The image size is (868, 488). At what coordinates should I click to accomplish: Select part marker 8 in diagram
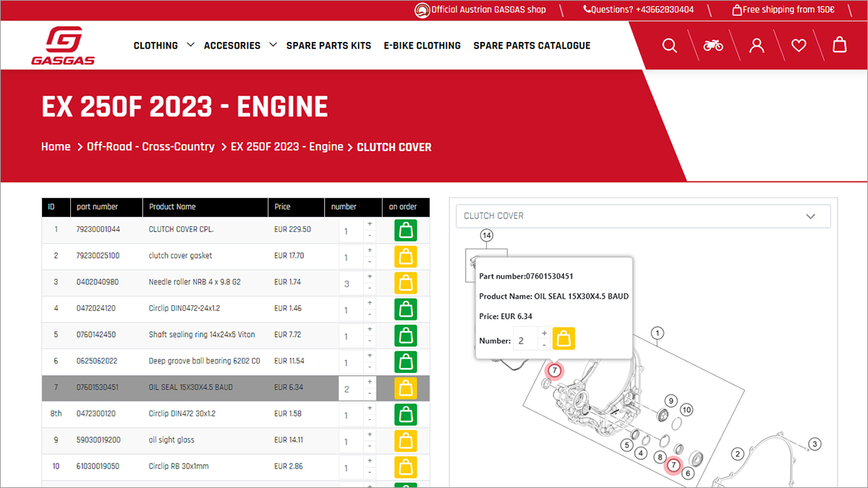tap(660, 458)
